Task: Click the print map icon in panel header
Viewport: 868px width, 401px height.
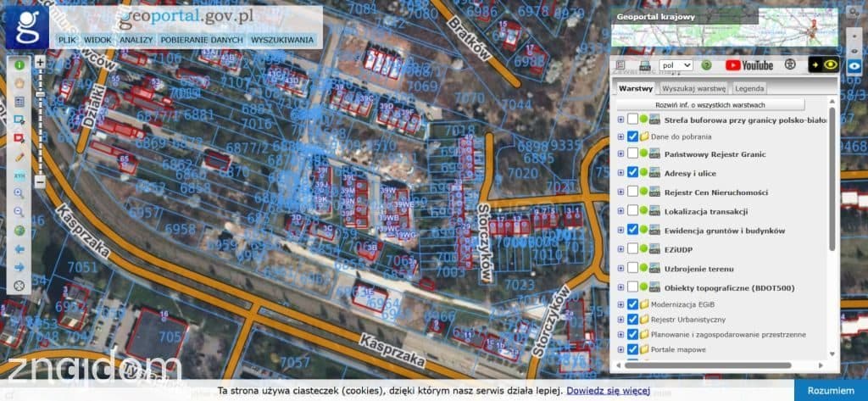Action: point(645,65)
